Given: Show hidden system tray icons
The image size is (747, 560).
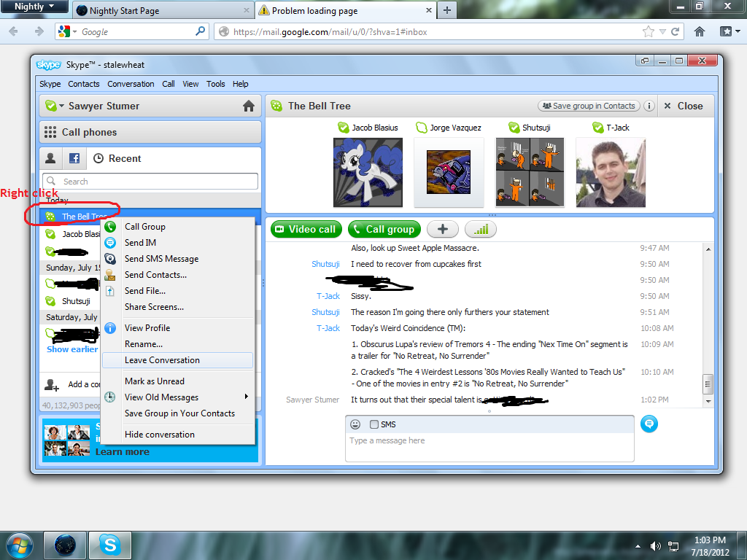Looking at the screenshot, I should coord(638,546).
